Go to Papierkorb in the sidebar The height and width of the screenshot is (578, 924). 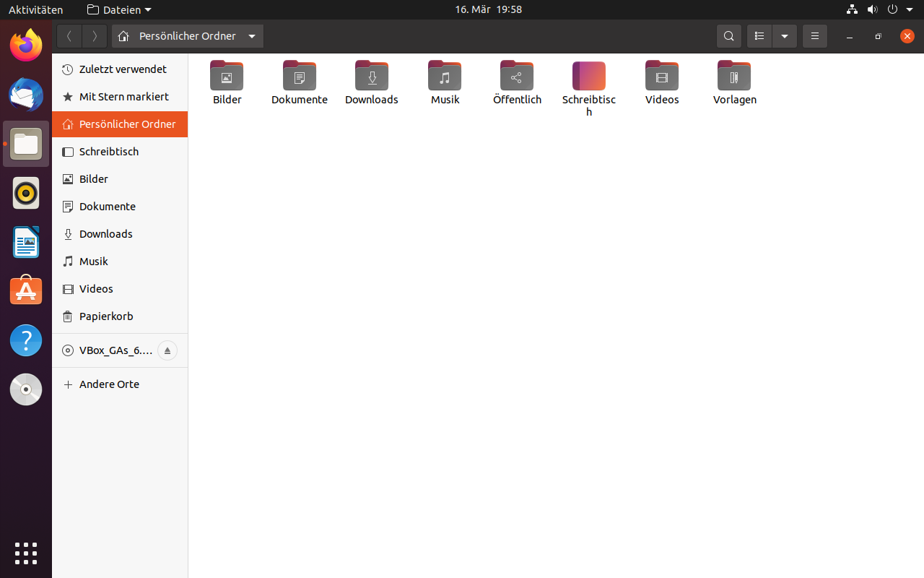click(106, 316)
